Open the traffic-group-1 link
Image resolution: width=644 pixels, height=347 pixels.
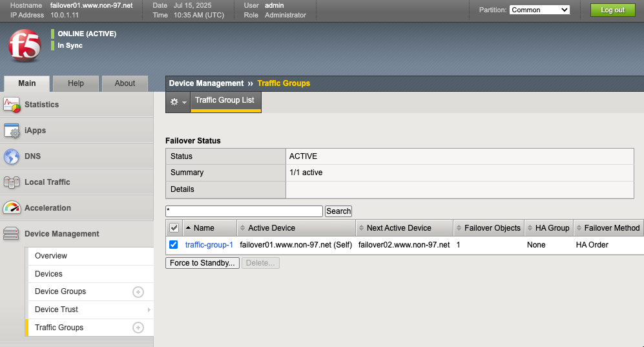coord(209,245)
